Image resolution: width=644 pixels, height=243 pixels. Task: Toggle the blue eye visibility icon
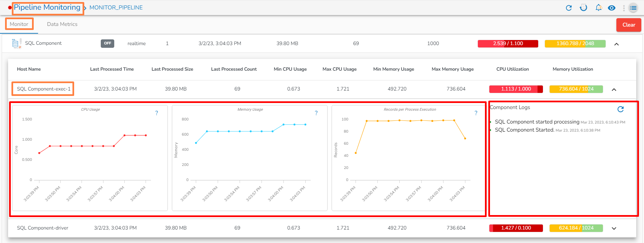(612, 8)
